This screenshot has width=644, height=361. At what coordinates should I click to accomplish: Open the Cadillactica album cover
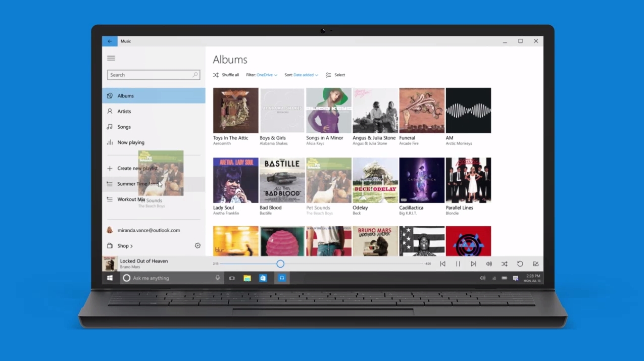pyautogui.click(x=422, y=180)
